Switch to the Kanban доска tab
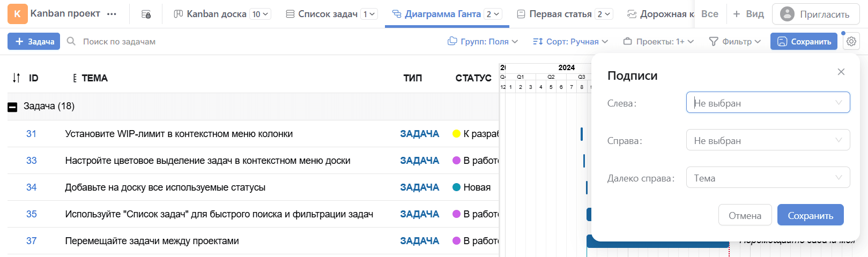 tap(216, 14)
